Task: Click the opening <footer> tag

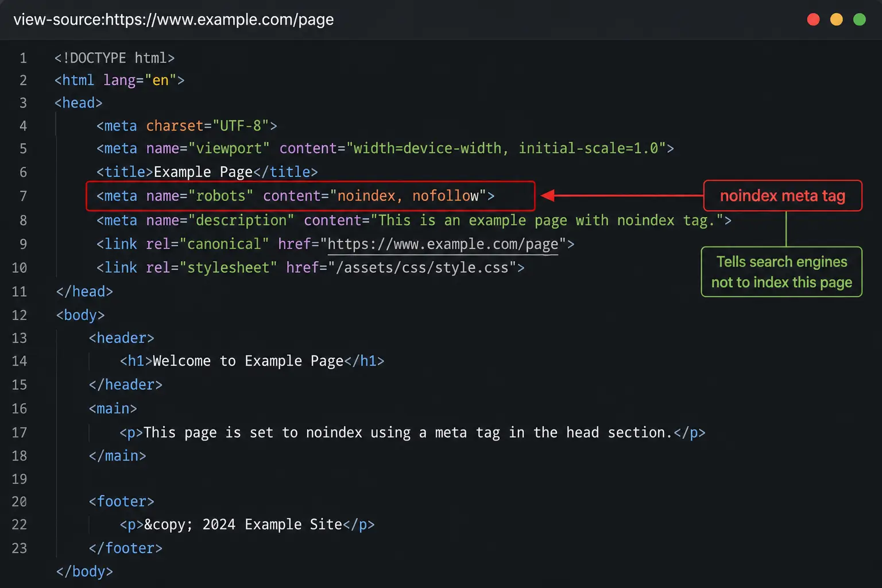Action: pos(121,502)
